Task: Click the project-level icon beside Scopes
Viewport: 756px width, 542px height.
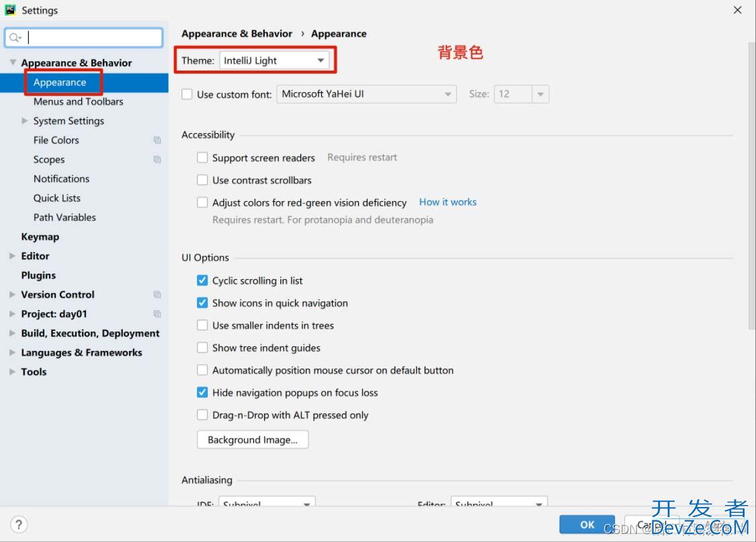Action: pyautogui.click(x=157, y=159)
